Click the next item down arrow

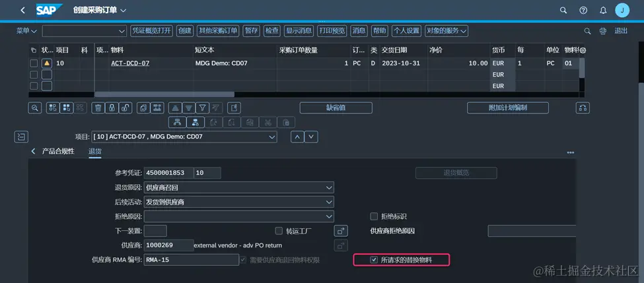click(x=311, y=137)
